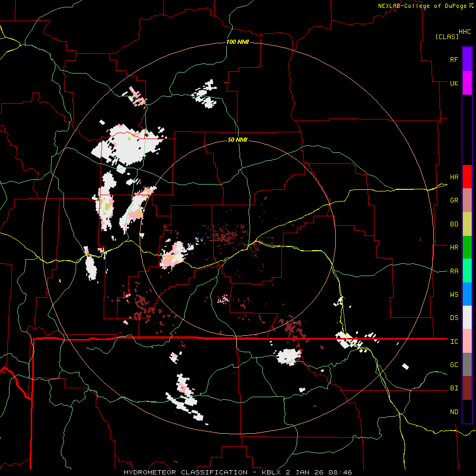
Task: Click the 50 NMI range ring label
Action: tap(237, 140)
